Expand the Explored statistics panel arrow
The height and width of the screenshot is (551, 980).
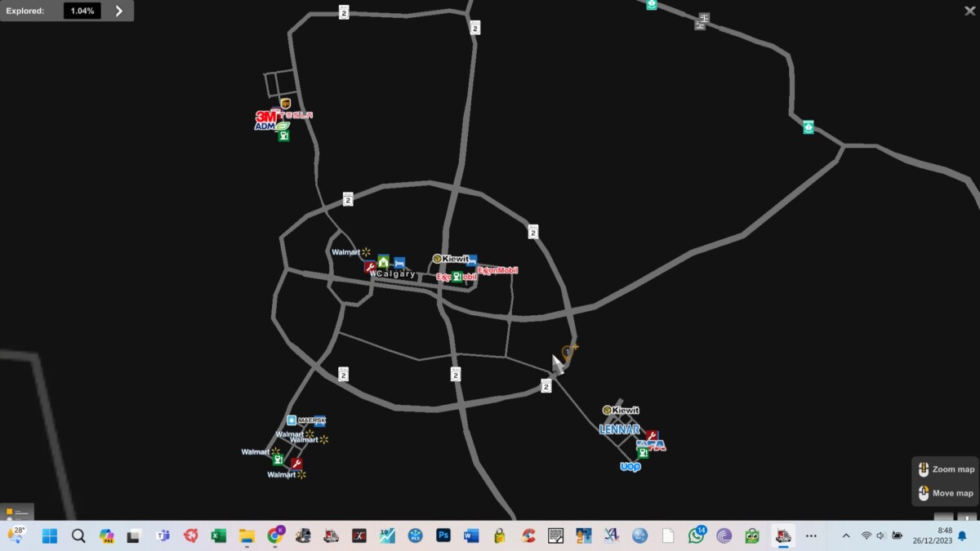click(x=119, y=11)
